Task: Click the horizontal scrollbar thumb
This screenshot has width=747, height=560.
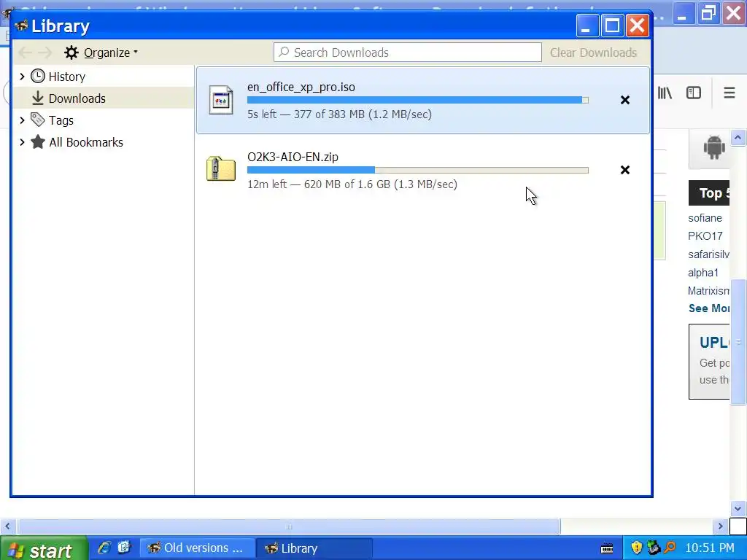Action: (x=289, y=526)
